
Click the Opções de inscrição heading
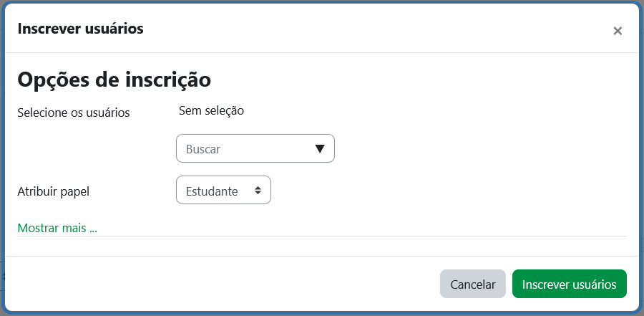point(114,80)
